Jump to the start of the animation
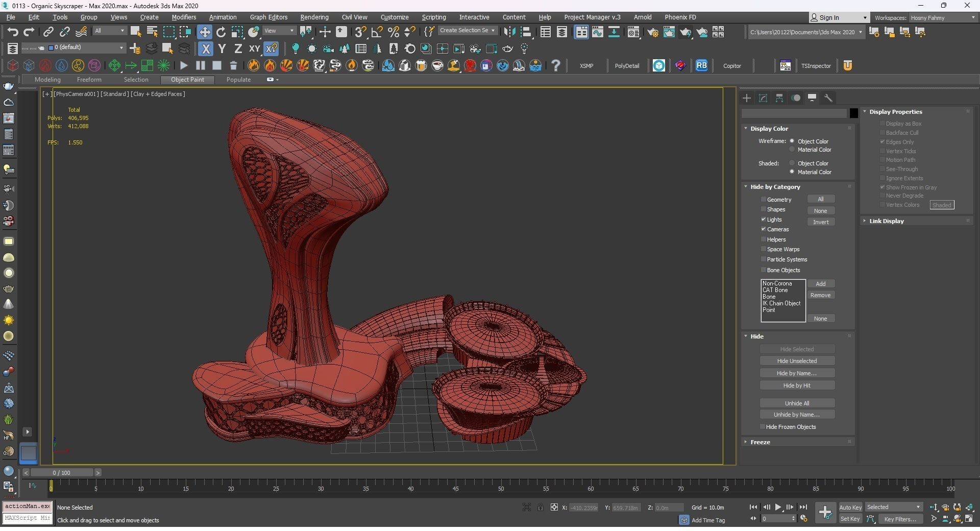 pos(753,507)
